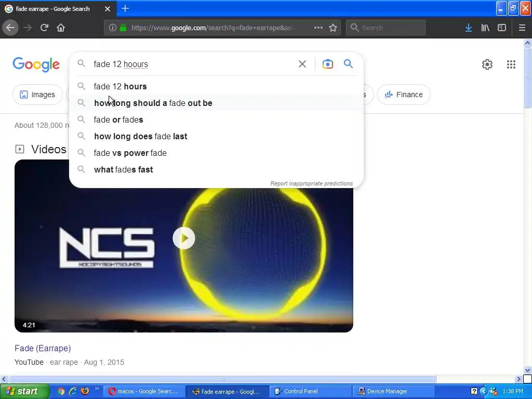532x399 pixels.
Task: Open the Firefox home page
Action: tap(61, 28)
